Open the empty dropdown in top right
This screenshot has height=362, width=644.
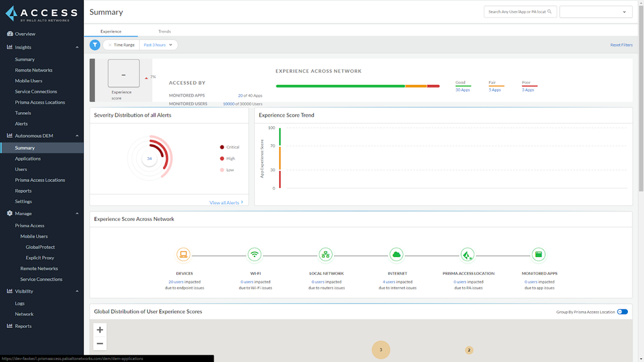coord(596,12)
